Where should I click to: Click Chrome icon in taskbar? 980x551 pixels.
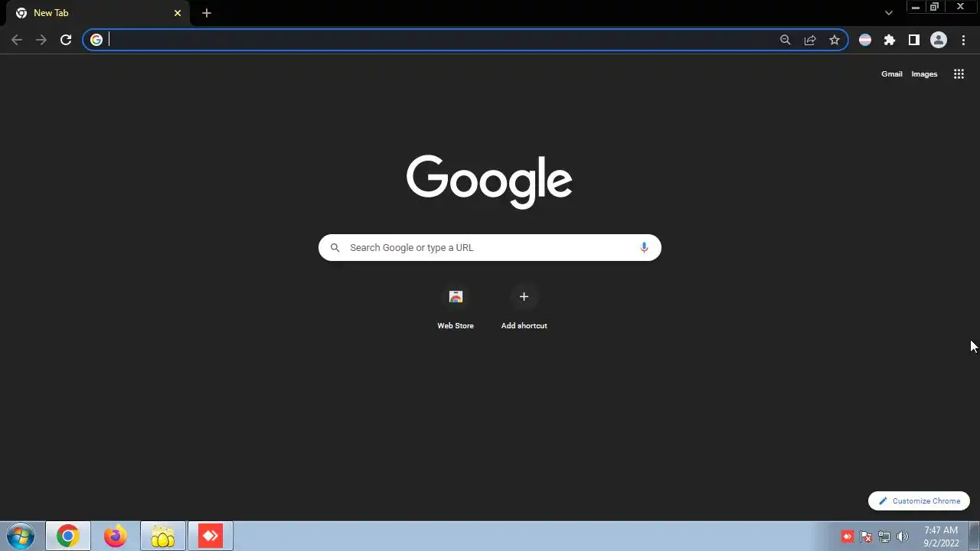click(x=67, y=536)
